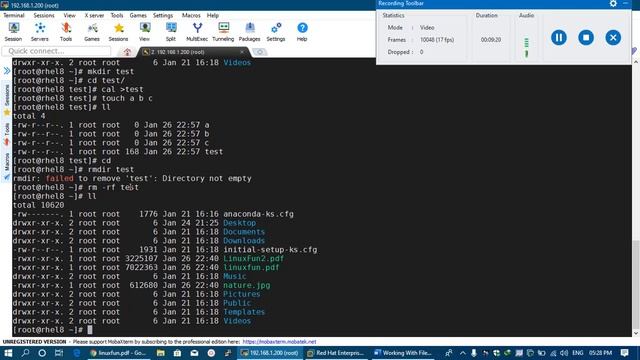
Task: Open the Session toolbar icon
Action: tap(13, 32)
